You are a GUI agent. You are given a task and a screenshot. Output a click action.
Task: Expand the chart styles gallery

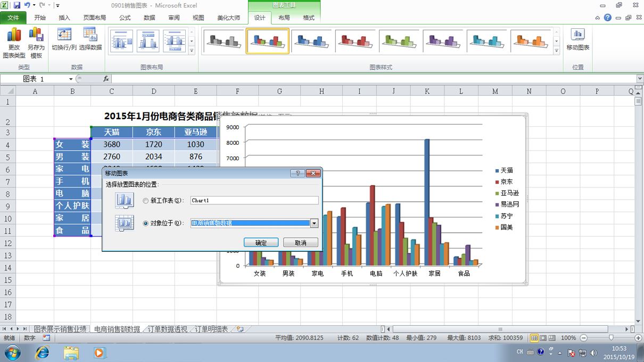(x=557, y=51)
